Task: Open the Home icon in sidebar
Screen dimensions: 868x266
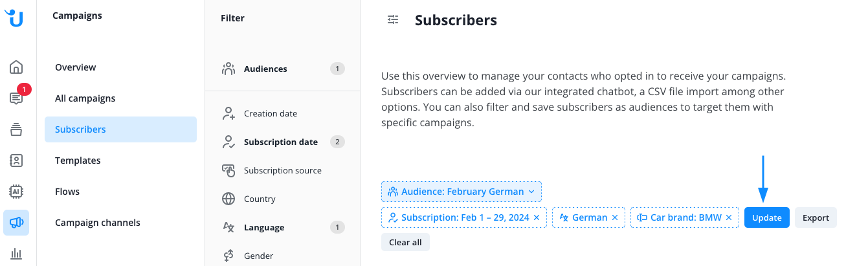Action: tap(16, 67)
